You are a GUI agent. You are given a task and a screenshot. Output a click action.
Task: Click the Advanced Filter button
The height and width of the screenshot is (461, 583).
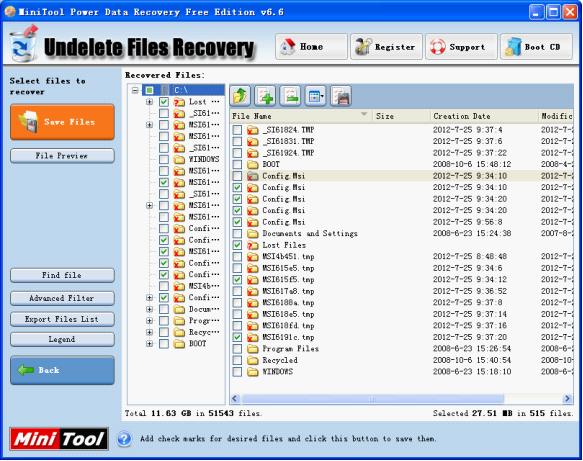(x=62, y=298)
